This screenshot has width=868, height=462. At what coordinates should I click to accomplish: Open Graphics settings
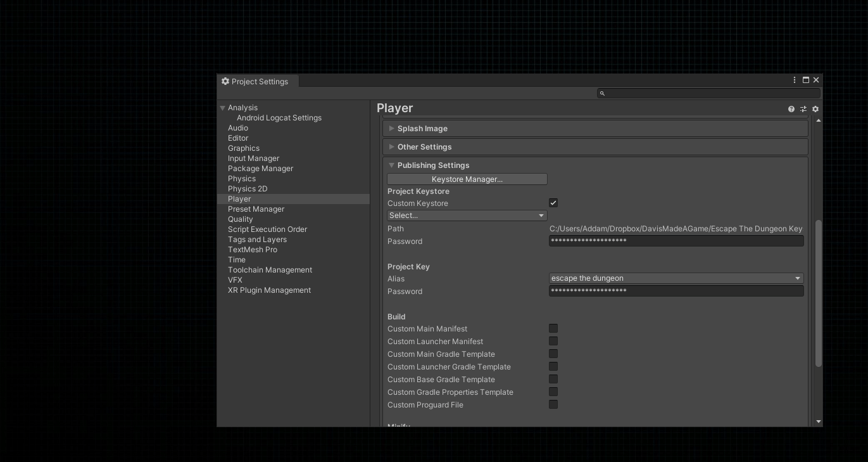point(244,148)
